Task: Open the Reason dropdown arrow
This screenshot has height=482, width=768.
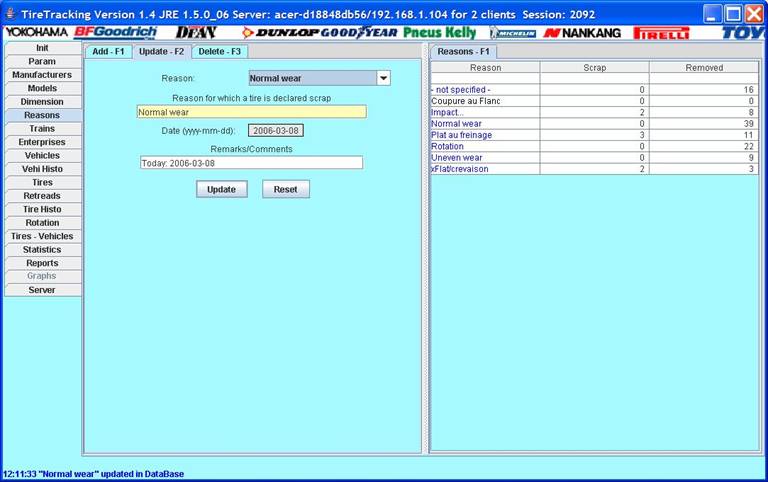Action: click(383, 78)
